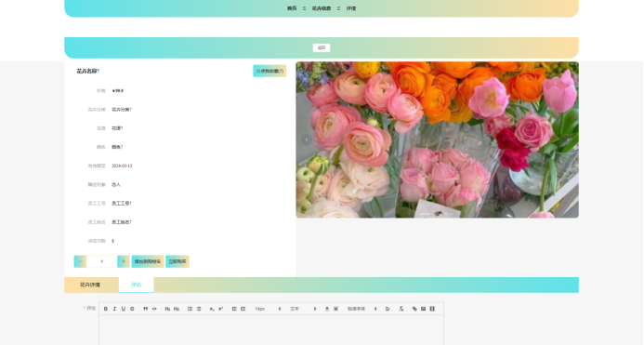Go to 首页 in the breadcrumb
Image resolution: width=644 pixels, height=345 pixels.
292,8
